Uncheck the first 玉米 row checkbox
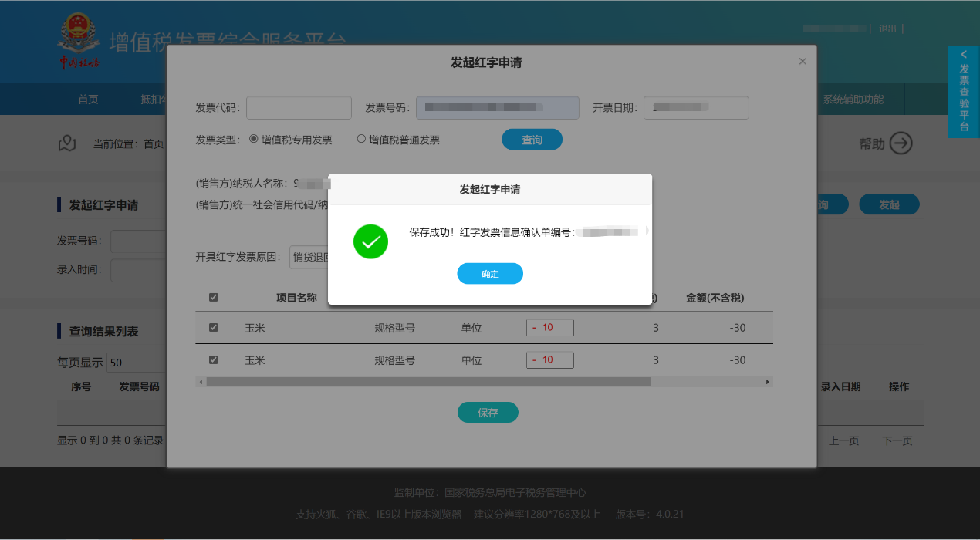 click(x=214, y=328)
